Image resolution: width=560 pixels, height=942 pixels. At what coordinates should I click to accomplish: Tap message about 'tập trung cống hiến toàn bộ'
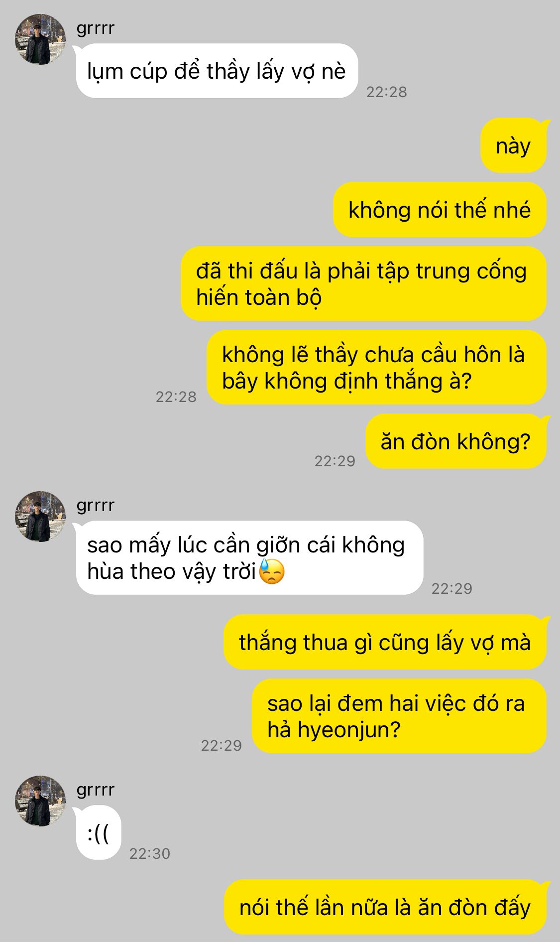[x=363, y=283]
